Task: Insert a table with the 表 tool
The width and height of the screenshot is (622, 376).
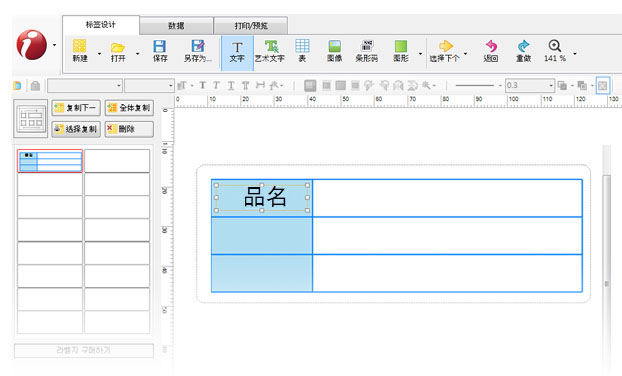Action: [x=302, y=51]
